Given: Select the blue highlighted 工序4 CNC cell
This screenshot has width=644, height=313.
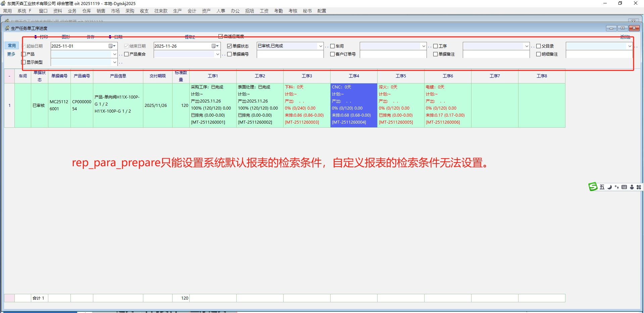Looking at the screenshot, I should (354, 105).
